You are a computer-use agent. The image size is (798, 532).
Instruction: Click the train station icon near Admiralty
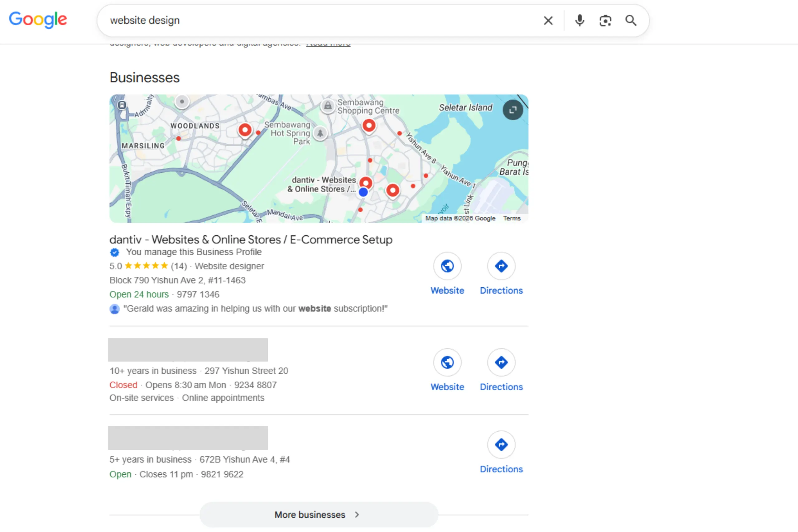[122, 105]
